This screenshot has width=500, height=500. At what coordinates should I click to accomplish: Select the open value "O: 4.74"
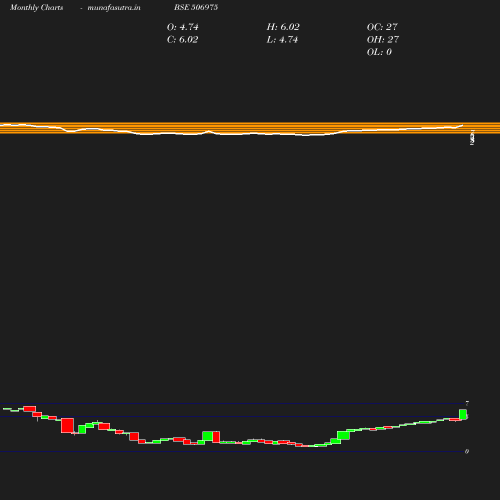[182, 27]
